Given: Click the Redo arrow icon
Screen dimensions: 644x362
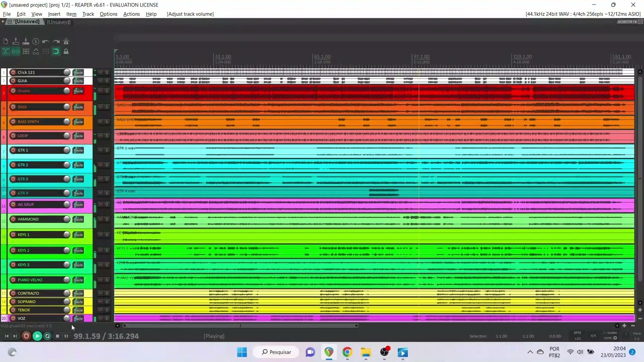Looking at the screenshot, I should (x=56, y=42).
